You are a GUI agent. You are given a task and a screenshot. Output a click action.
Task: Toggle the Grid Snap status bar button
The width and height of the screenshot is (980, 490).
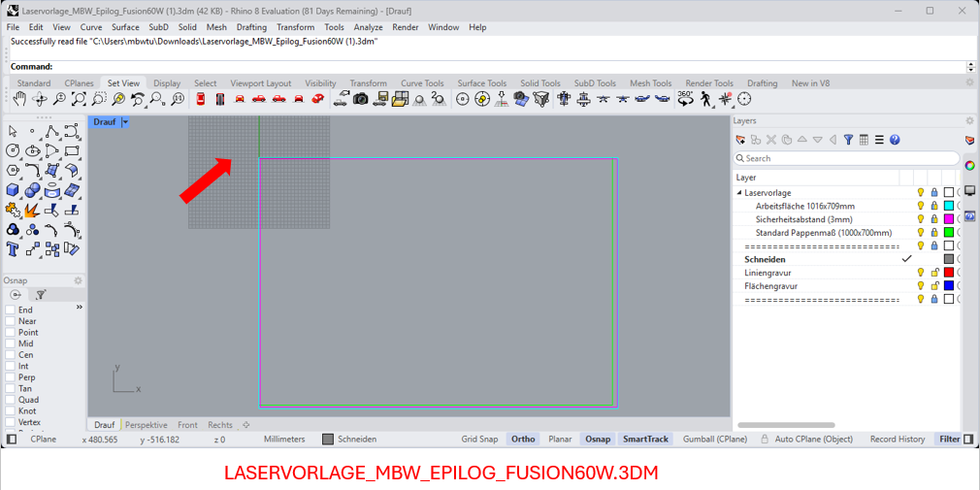(479, 440)
